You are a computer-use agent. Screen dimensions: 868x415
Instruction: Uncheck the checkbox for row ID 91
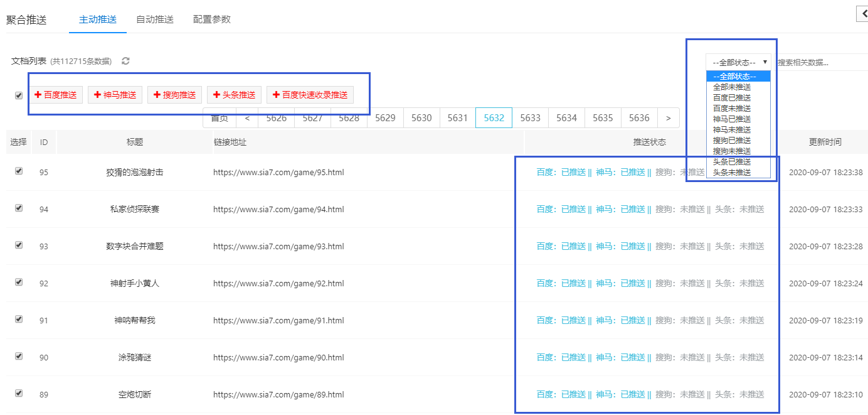19,319
